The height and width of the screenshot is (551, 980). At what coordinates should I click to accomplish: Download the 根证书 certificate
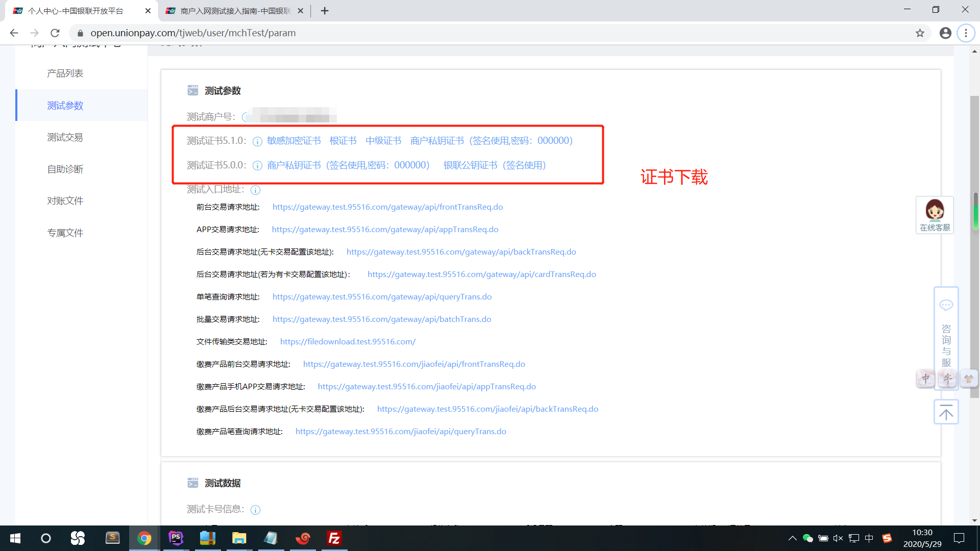(342, 140)
